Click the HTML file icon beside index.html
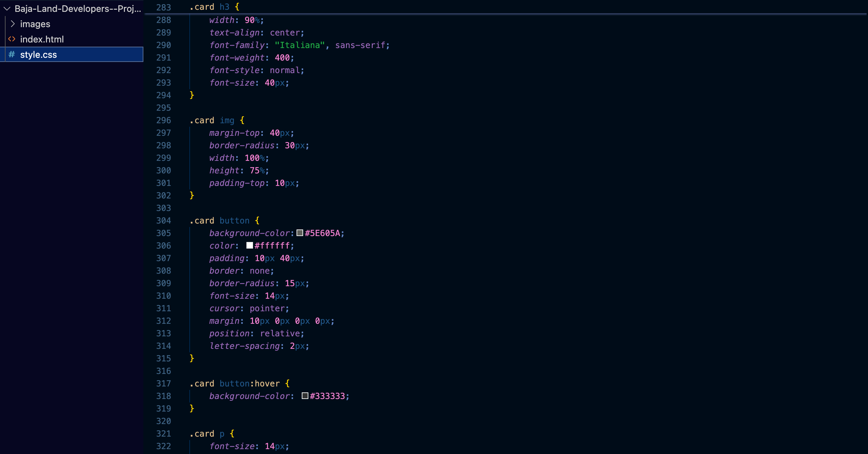The image size is (868, 454). pos(12,39)
